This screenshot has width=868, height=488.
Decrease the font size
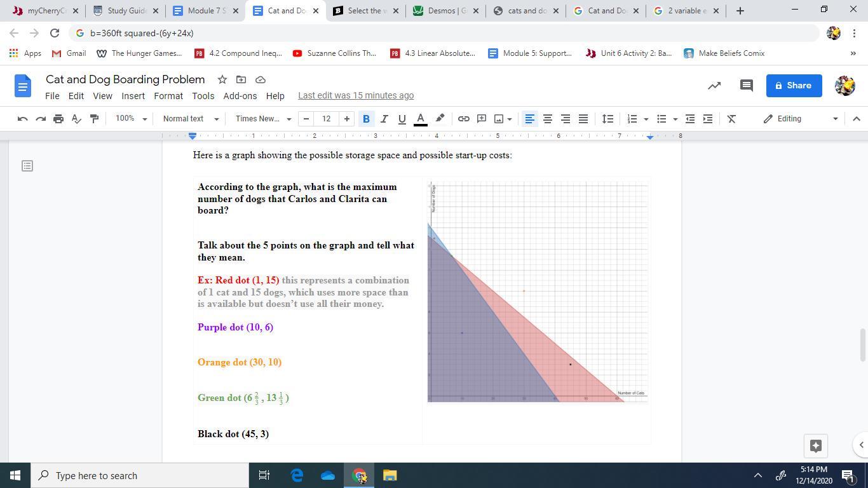(x=306, y=119)
